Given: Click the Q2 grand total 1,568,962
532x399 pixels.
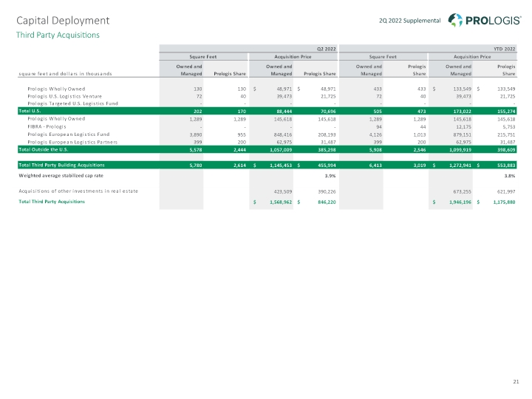Looking at the screenshot, I should click(x=281, y=202).
